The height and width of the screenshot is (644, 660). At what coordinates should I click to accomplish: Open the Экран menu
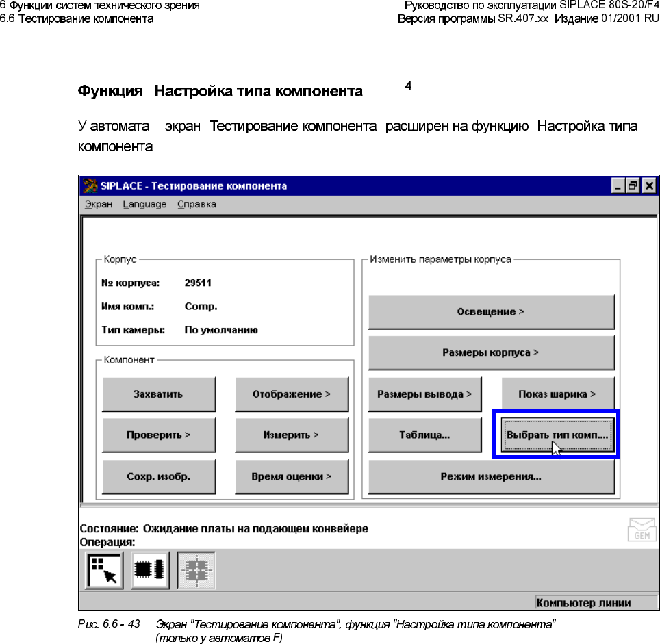[x=99, y=204]
